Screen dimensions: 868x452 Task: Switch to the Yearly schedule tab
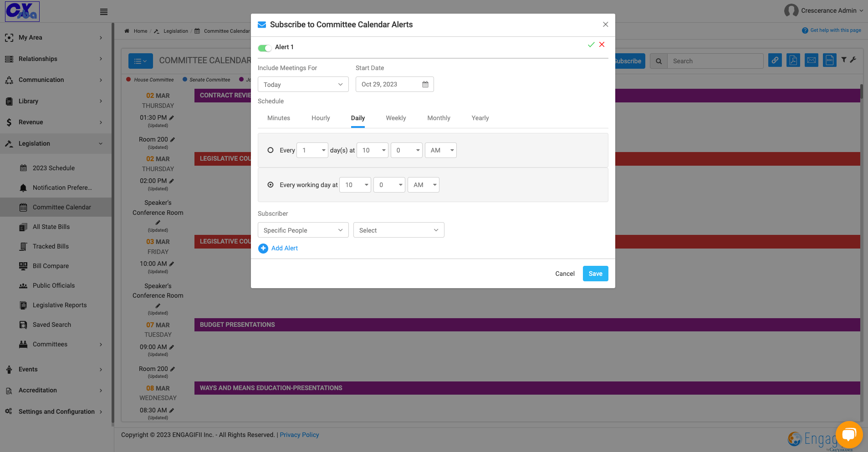(x=480, y=118)
